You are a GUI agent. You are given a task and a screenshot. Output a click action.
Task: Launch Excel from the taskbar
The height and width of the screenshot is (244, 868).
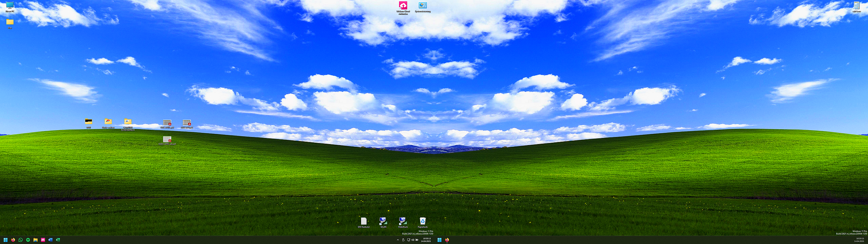point(58,240)
